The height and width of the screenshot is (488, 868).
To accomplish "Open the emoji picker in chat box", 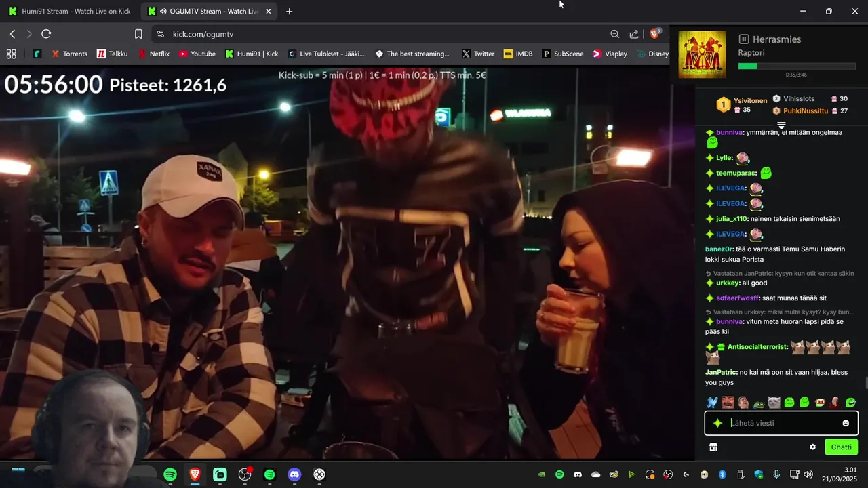I will pyautogui.click(x=846, y=423).
